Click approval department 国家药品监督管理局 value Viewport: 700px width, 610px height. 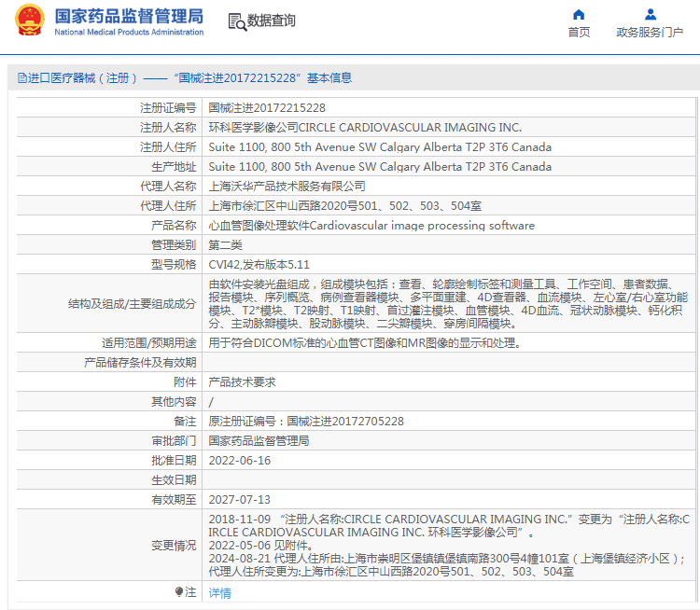coord(259,441)
